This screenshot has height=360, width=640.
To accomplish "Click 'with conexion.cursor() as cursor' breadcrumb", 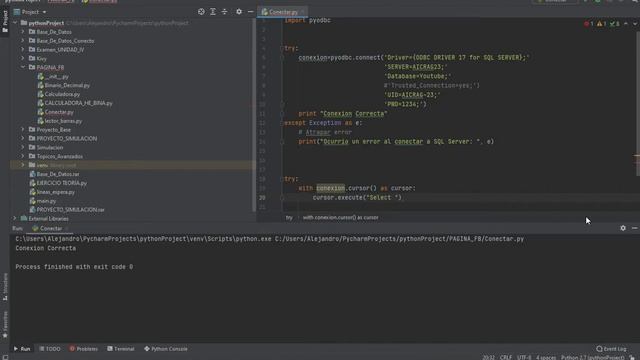I will [340, 218].
